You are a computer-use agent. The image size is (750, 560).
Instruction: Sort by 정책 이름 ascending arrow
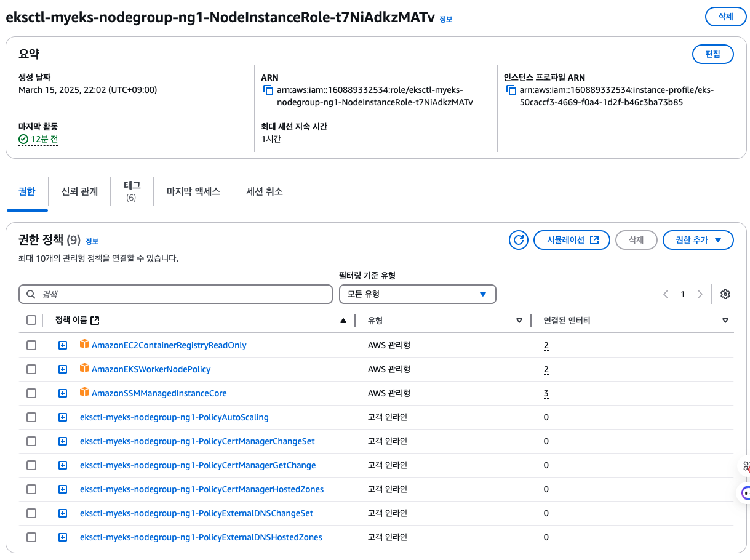click(343, 320)
